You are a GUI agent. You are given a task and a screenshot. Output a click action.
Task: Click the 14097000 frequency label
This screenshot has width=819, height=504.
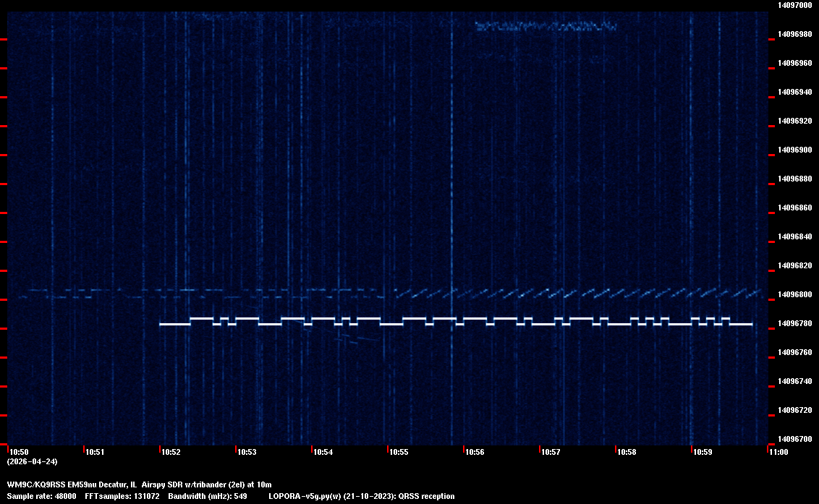[x=794, y=5]
